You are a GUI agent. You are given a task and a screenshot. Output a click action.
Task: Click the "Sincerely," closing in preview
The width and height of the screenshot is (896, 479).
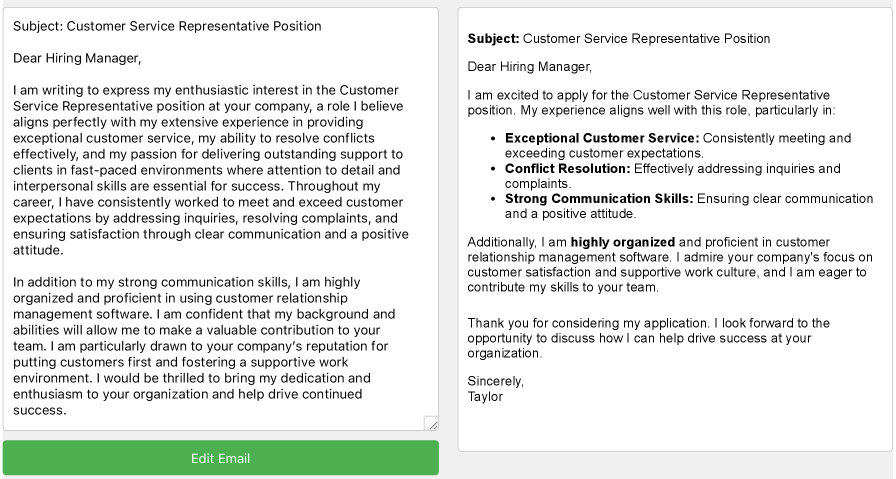tap(496, 381)
